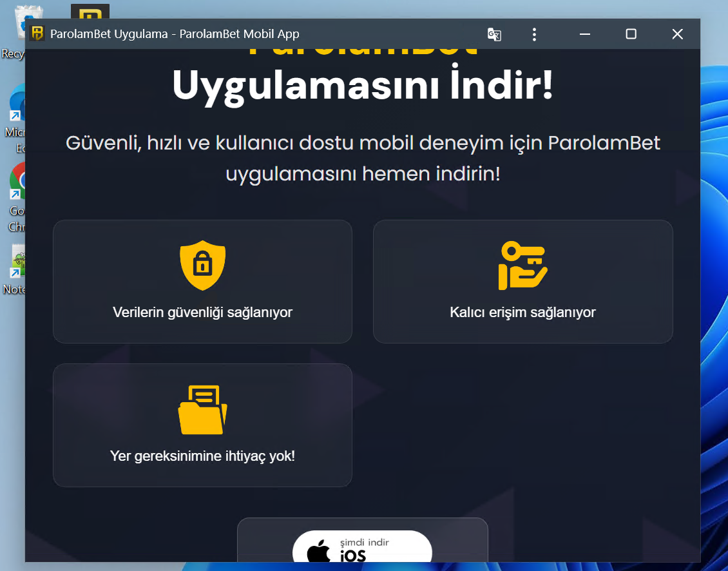The height and width of the screenshot is (571, 728).
Task: Download the iOS app with şimdi indir button
Action: [x=362, y=547]
